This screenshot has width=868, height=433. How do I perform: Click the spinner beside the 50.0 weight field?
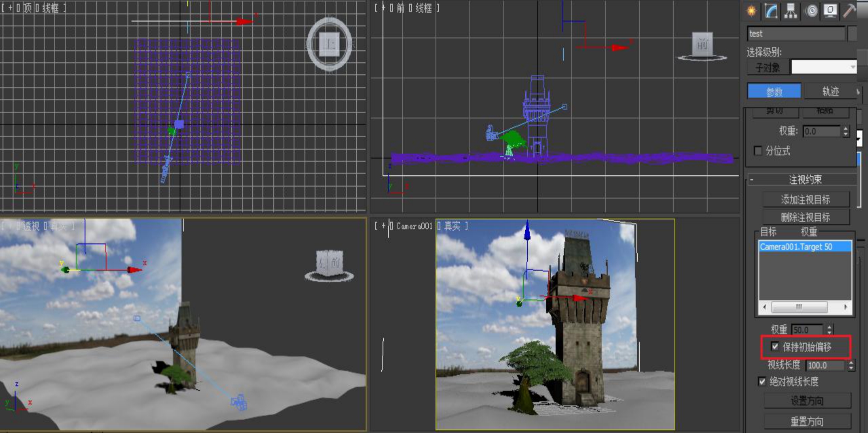pos(829,329)
